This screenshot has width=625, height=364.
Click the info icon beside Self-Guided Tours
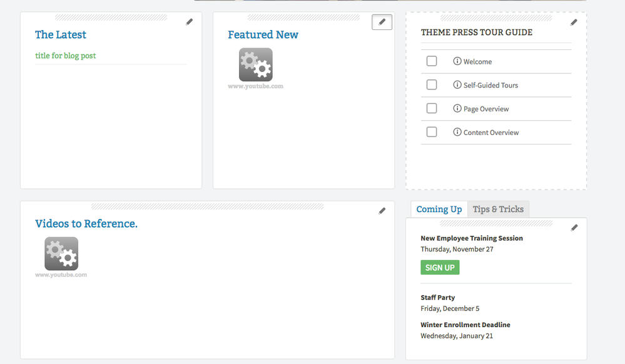(457, 84)
